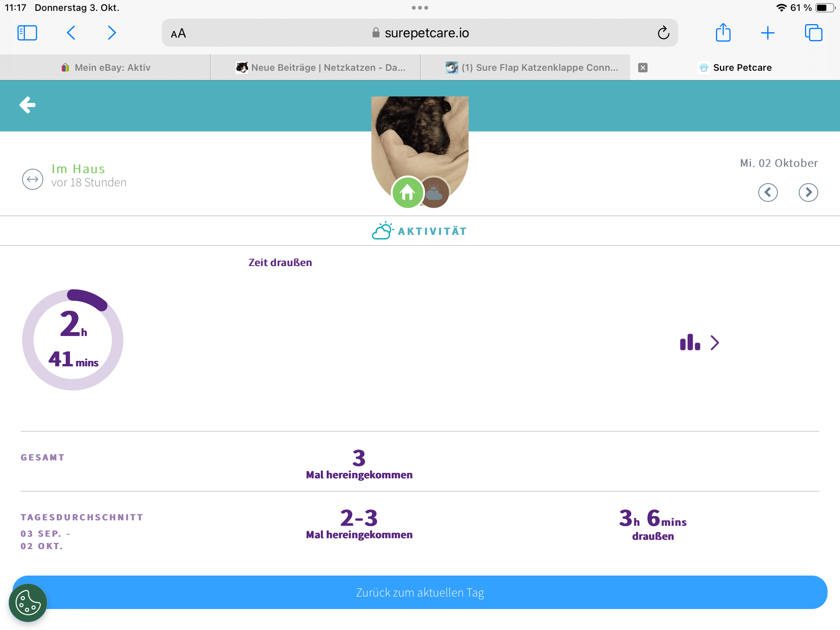This screenshot has width=840, height=630.
Task: Close the Sure Petcare tab
Action: pyautogui.click(x=643, y=68)
